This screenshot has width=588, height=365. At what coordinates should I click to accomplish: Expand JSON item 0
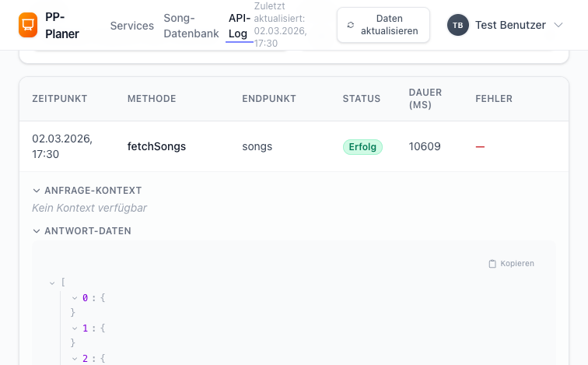(75, 297)
